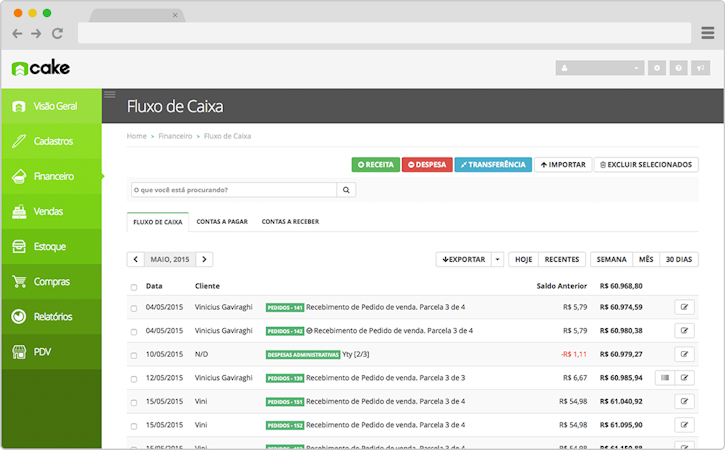Go to previous month
Viewport: 725px width, 450px height.
coord(135,259)
